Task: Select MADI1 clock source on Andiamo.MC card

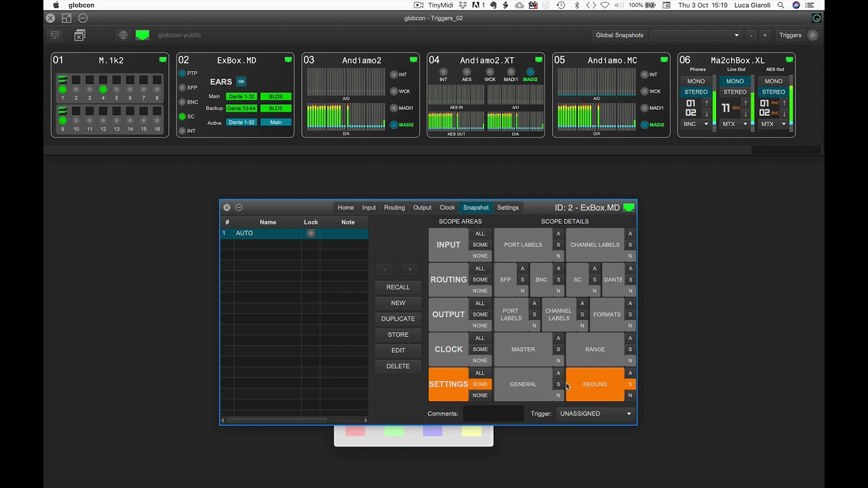Action: (x=644, y=108)
